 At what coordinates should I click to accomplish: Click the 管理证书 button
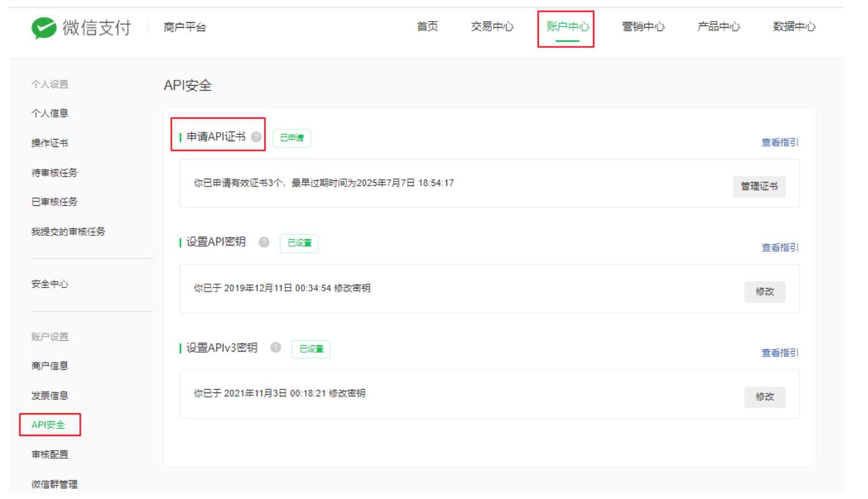(759, 187)
